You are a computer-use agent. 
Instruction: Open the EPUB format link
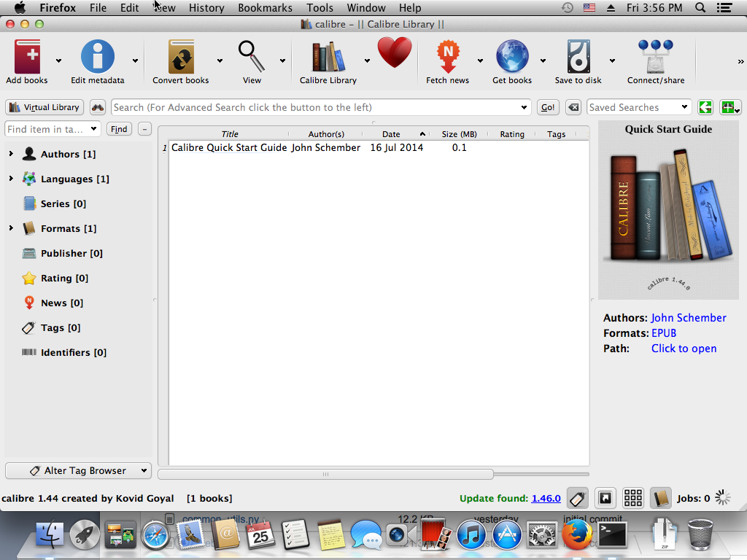pos(664,332)
